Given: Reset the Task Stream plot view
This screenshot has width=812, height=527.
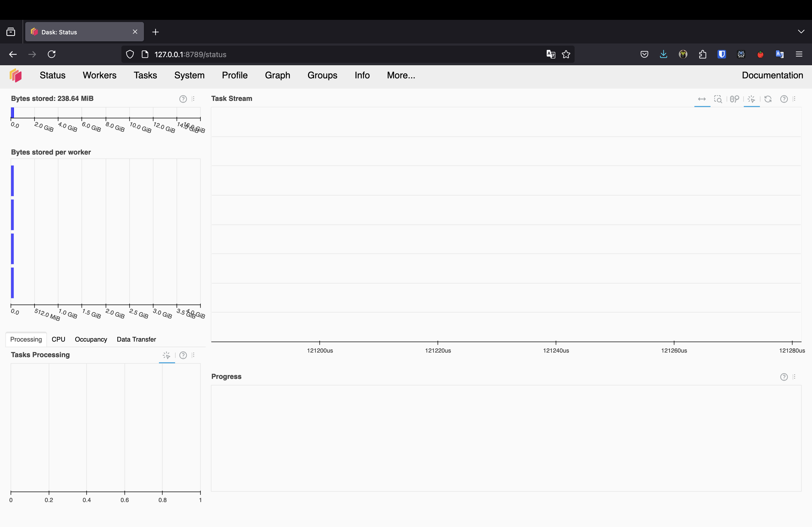Looking at the screenshot, I should (x=768, y=99).
